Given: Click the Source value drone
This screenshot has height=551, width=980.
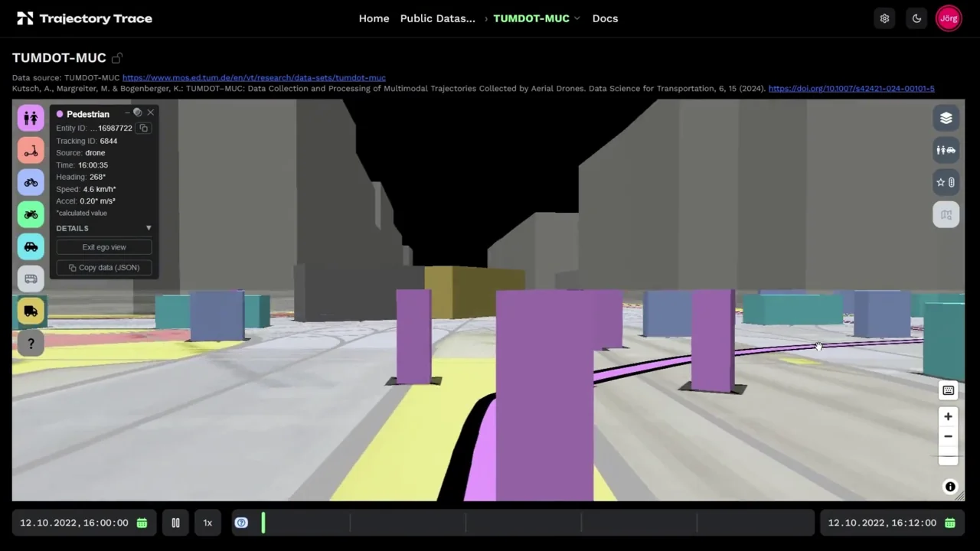Looking at the screenshot, I should [95, 153].
